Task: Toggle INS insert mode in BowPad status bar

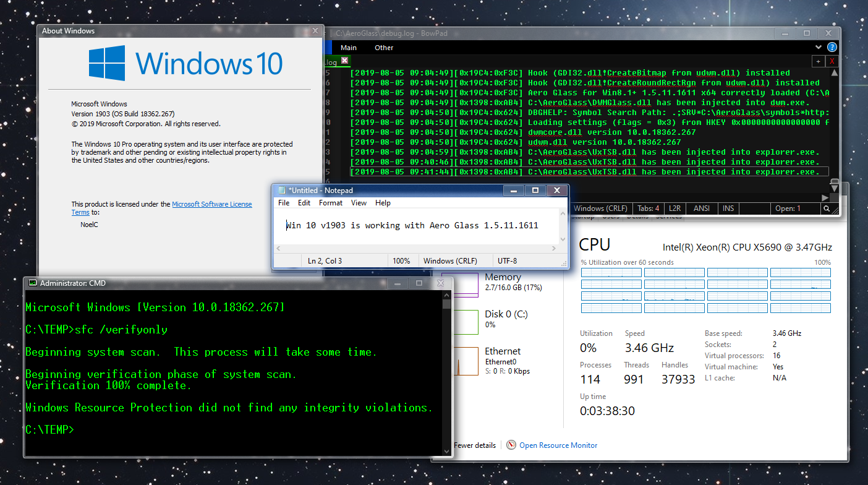Action: (728, 208)
